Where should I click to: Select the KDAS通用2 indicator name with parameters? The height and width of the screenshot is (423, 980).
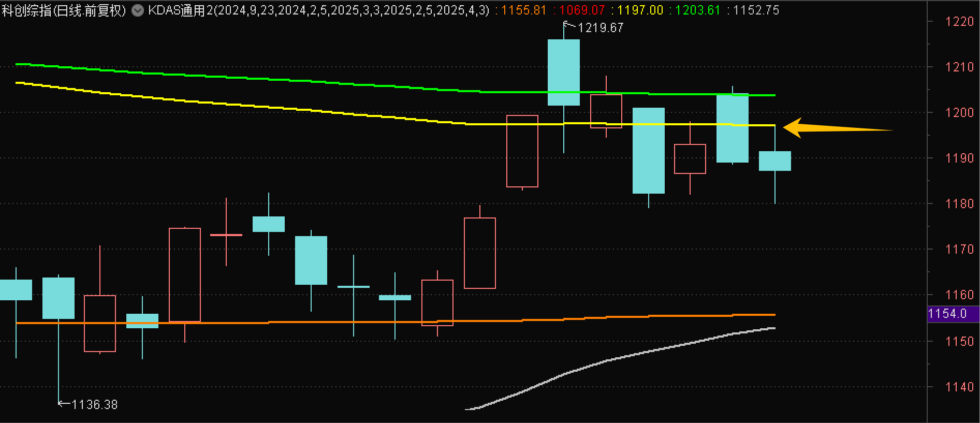pyautogui.click(x=318, y=10)
